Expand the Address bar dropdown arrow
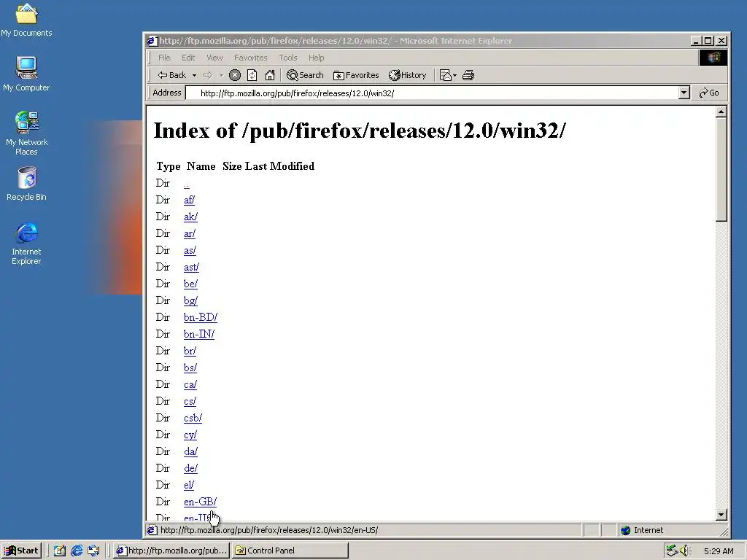747x560 pixels. pos(684,93)
